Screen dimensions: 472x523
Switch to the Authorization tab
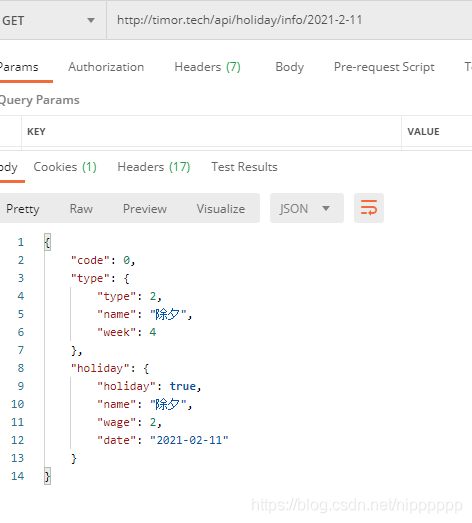tap(106, 67)
